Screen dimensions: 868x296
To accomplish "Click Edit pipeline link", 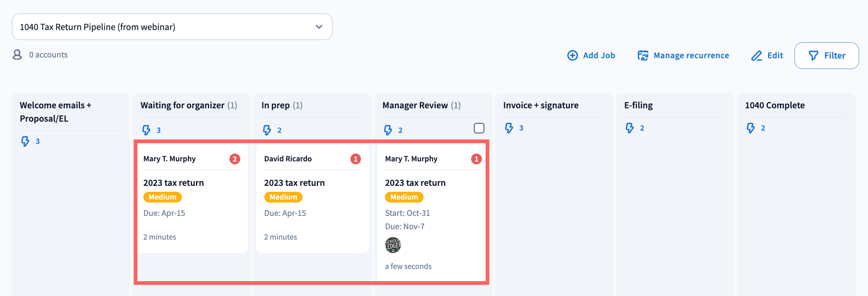I will pos(767,55).
